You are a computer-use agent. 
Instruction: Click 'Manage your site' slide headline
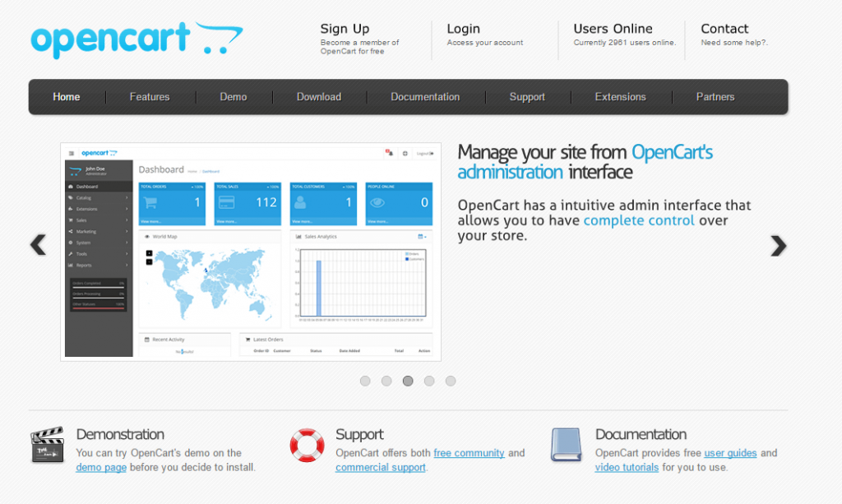[x=585, y=162]
